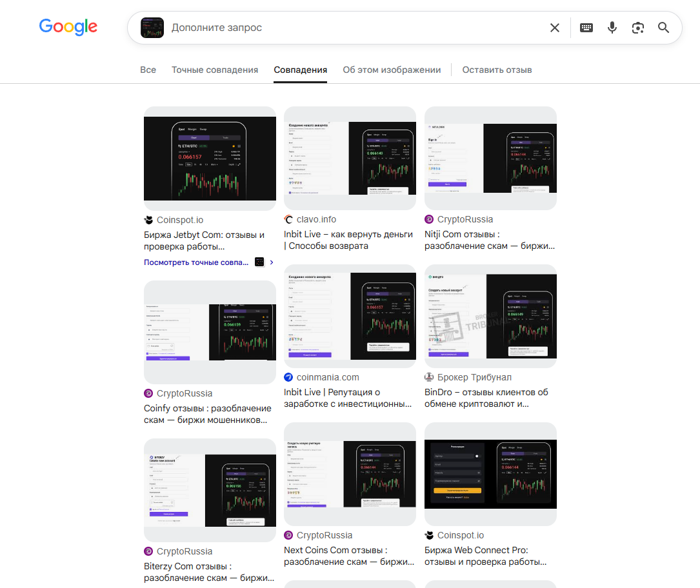The width and height of the screenshot is (700, 588).
Task: Open 'Inbit Live | Репутация' result title
Action: [348, 398]
